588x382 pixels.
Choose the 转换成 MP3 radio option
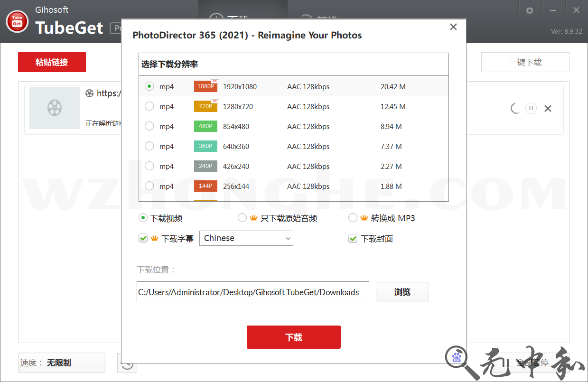[x=353, y=218]
